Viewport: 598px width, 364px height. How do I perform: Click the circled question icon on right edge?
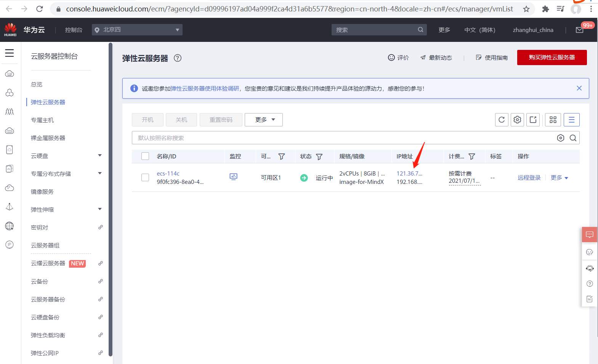pos(590,284)
